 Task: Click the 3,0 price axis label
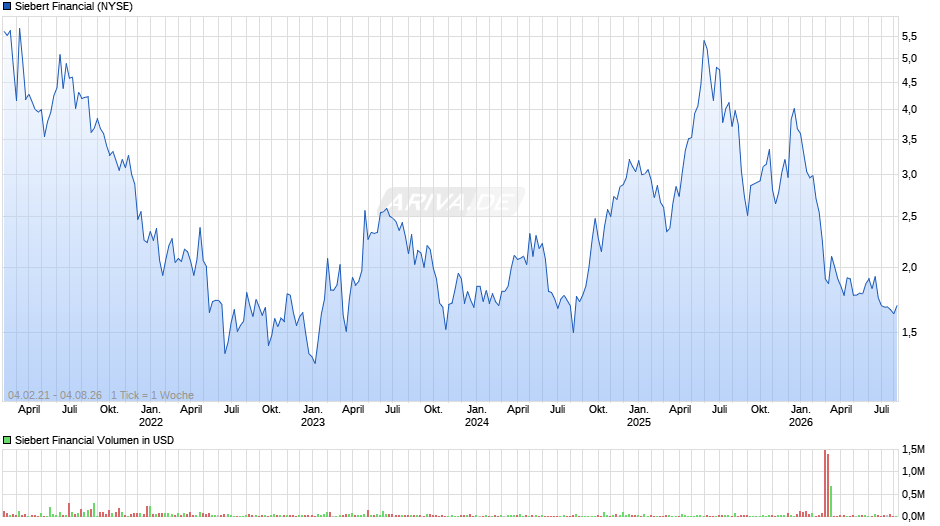909,175
